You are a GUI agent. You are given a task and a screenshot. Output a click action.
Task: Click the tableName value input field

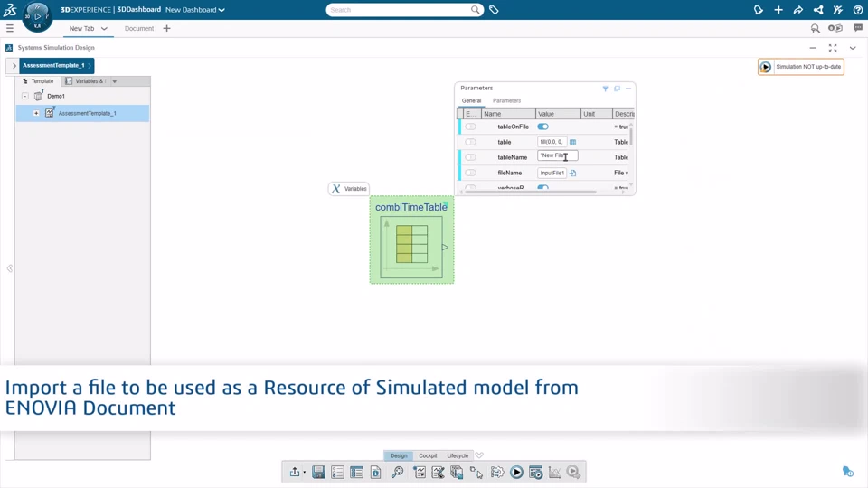[x=558, y=156]
